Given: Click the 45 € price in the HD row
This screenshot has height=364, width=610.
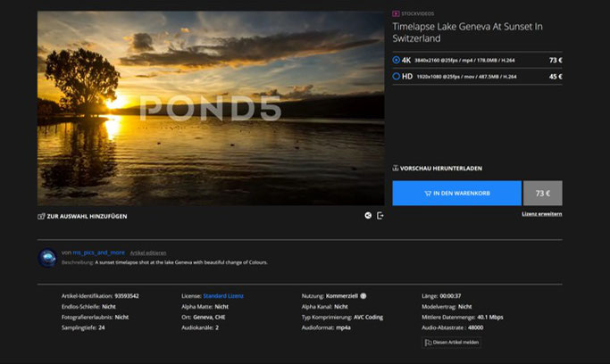Looking at the screenshot, I should pos(556,77).
